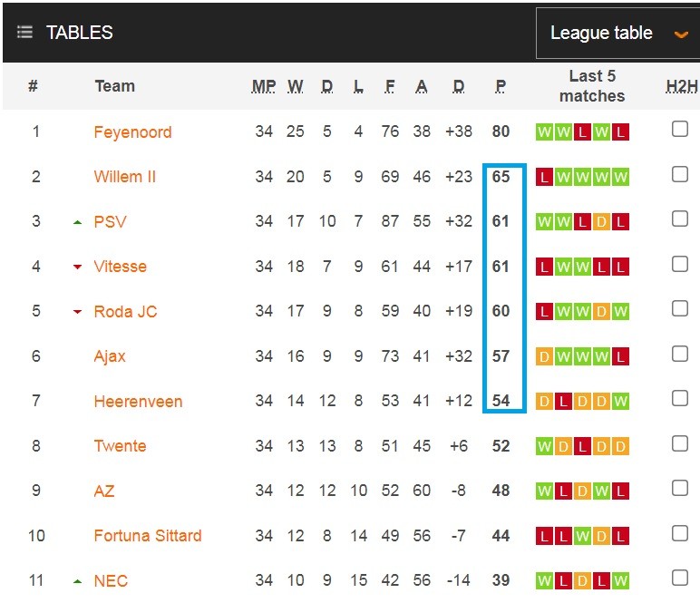The width and height of the screenshot is (700, 603).
Task: Open the Heerenveen team link
Action: 138,402
